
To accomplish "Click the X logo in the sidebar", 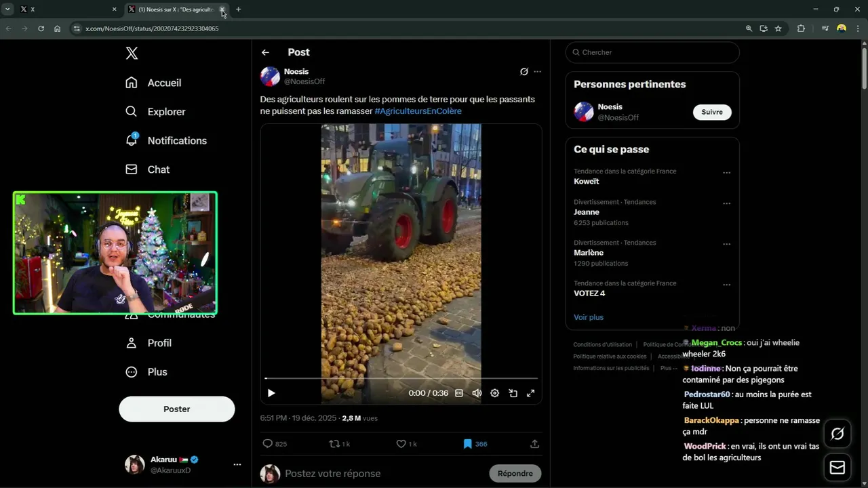I will click(x=132, y=54).
